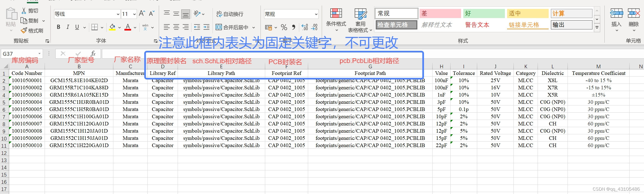This screenshot has width=644, height=194.
Task: Open the Merge and Center dropdown arrow
Action: 254,27
